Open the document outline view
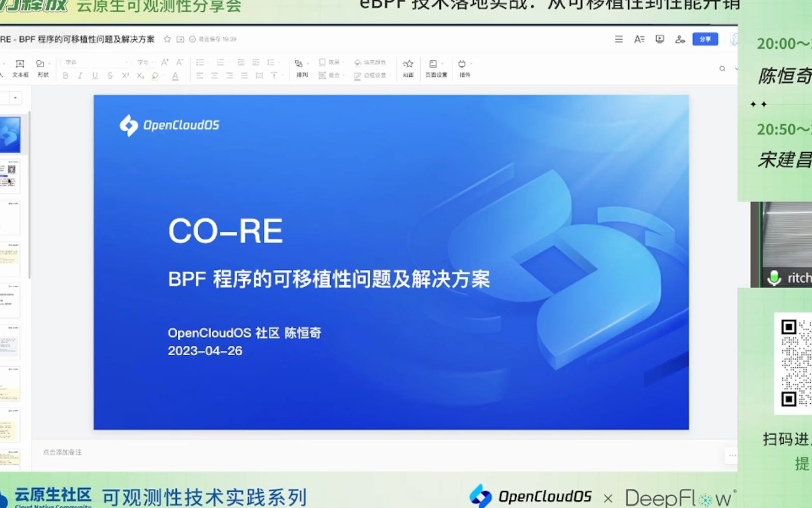Viewport: 812px width, 508px height. [x=639, y=39]
